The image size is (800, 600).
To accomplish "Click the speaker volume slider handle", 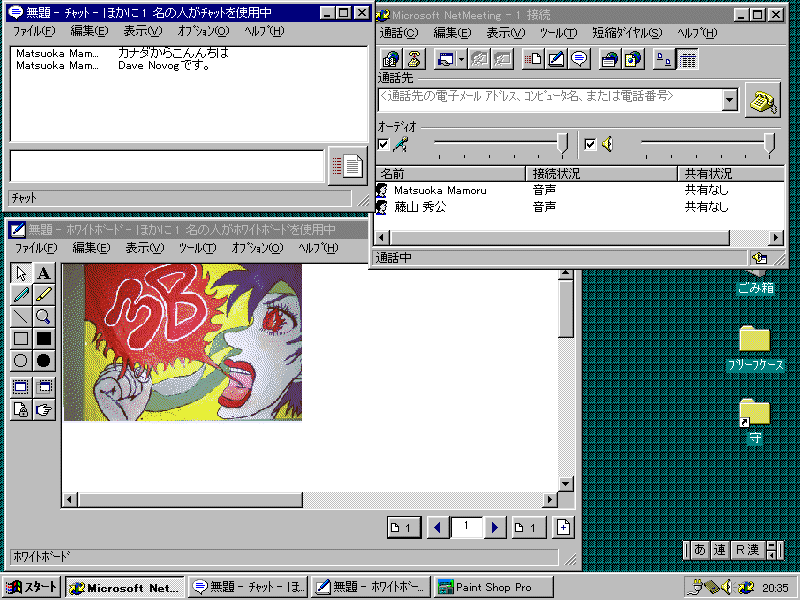I will pyautogui.click(x=769, y=143).
